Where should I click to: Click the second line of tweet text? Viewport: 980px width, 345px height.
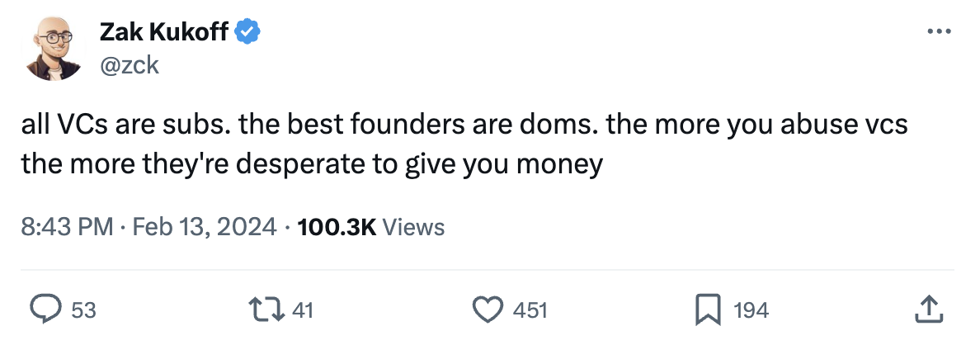click(x=313, y=163)
